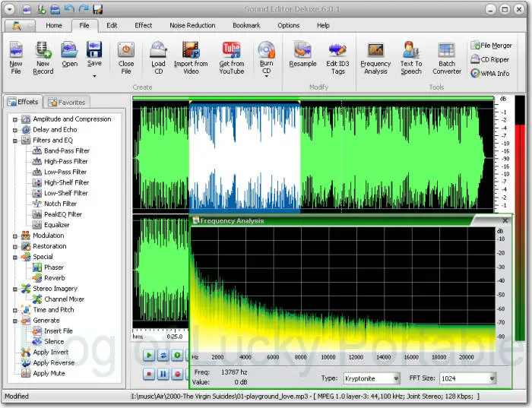Click the Close File icon
This screenshot has height=408, width=532.
click(126, 50)
